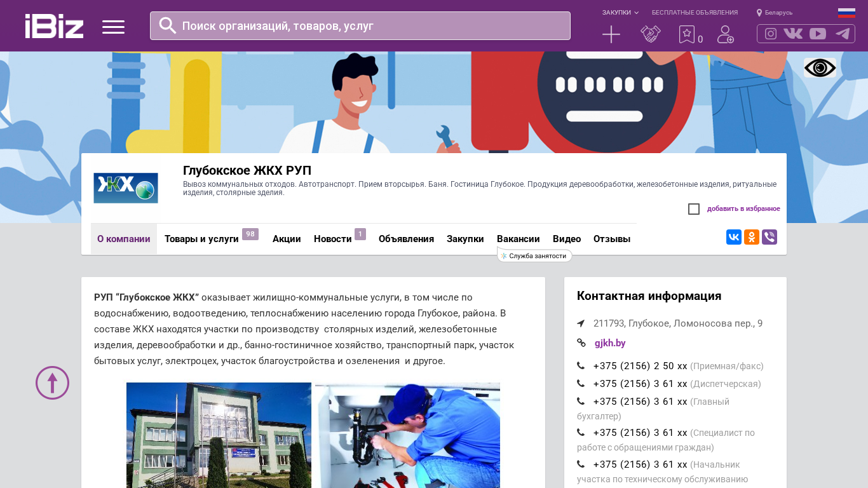Open iBiz Instagram page icon
The width and height of the screenshot is (868, 488).
tap(771, 34)
